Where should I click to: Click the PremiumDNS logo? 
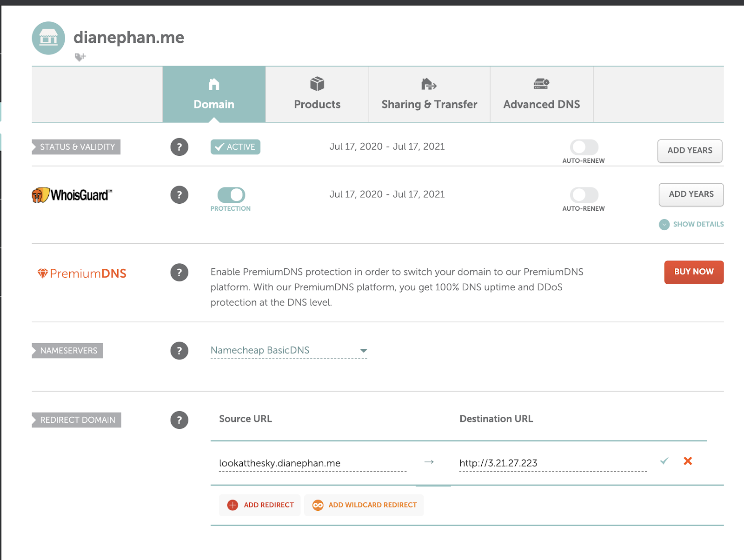82,273
